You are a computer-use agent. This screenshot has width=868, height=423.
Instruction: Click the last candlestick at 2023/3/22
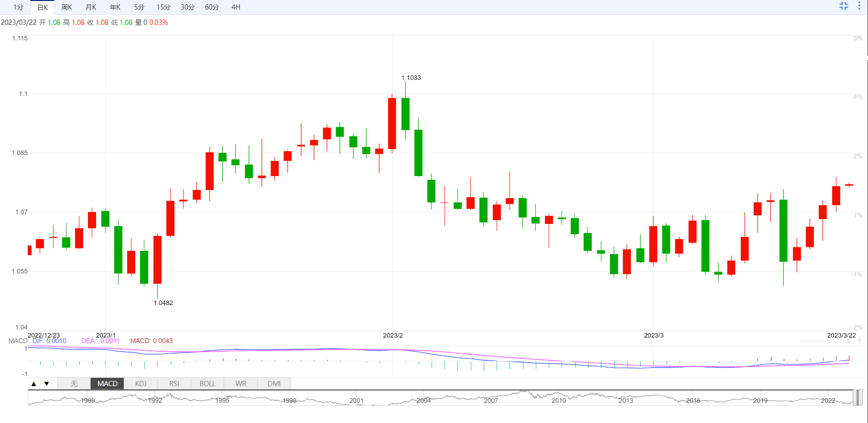coord(849,185)
